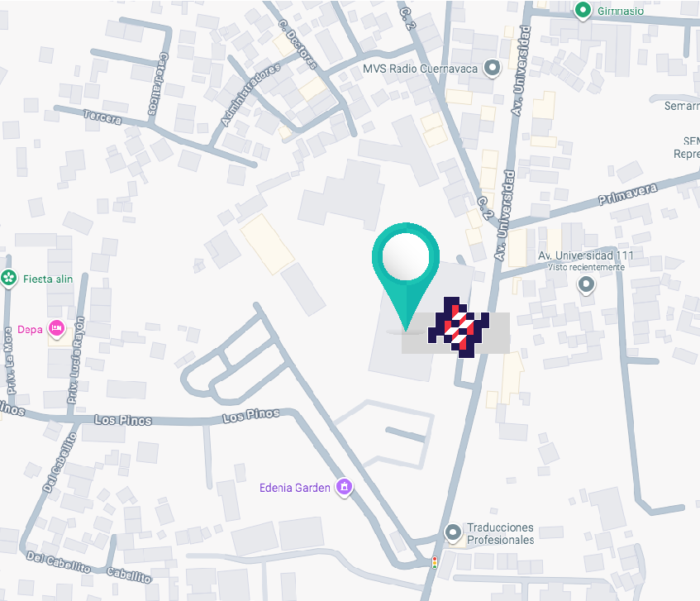The height and width of the screenshot is (601, 700).
Task: Click the Tercera street name label
Action: [102, 117]
